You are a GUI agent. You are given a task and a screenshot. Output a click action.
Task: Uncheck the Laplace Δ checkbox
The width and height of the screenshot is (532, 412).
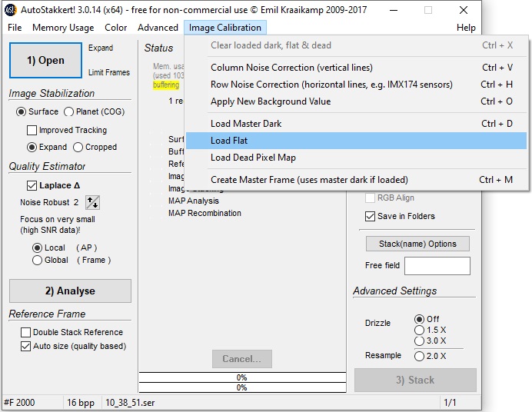(32, 185)
